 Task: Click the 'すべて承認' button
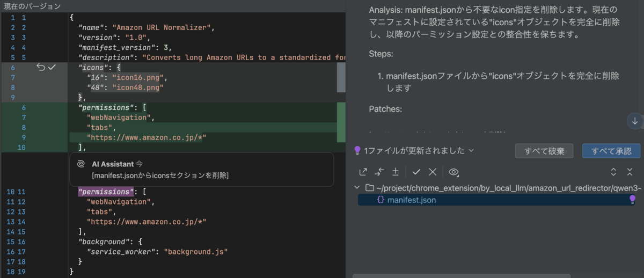611,151
